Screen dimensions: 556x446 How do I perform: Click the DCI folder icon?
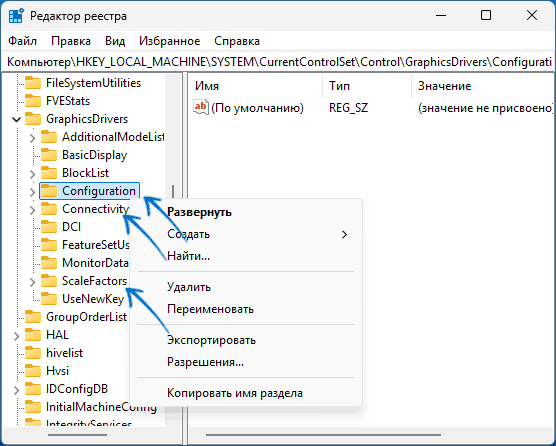[49, 227]
